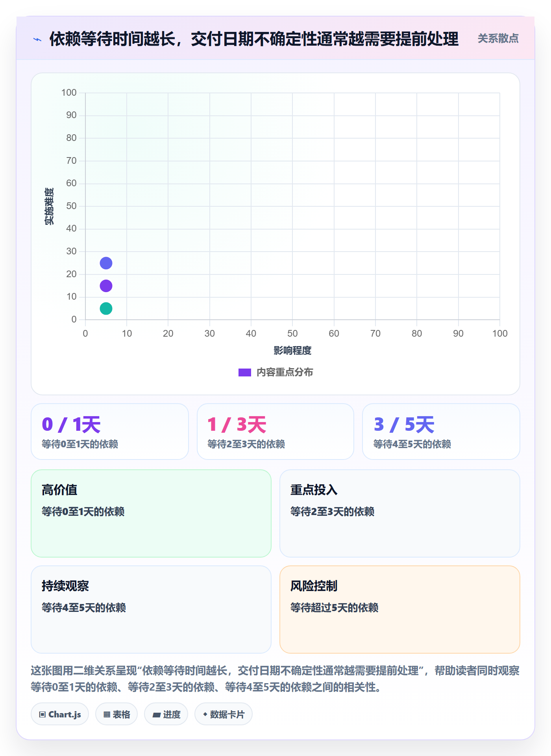Click the chart title about 依赖等待时间越长

(254, 39)
